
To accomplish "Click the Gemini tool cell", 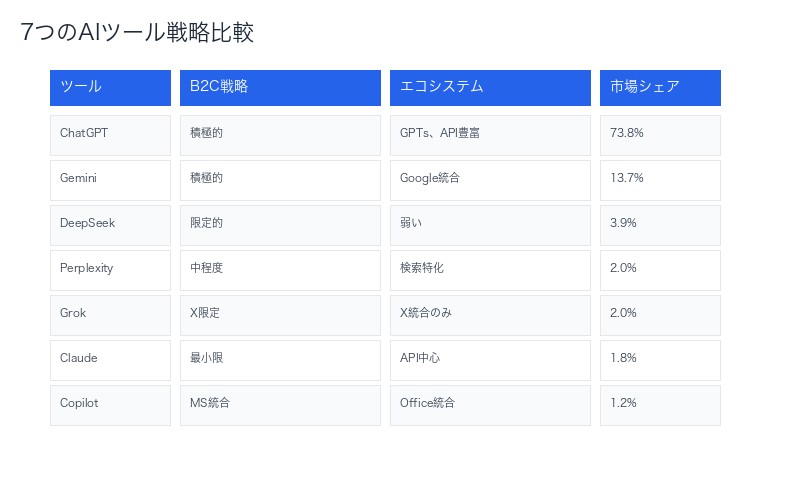I will tap(110, 178).
